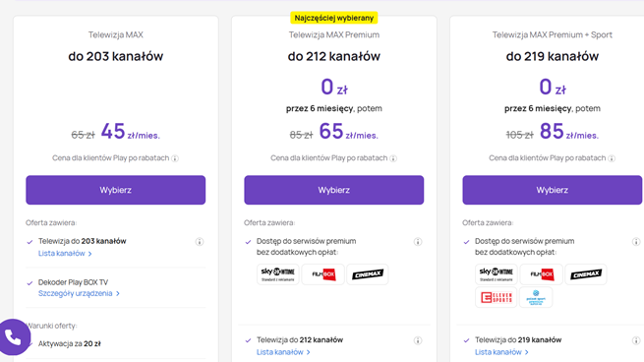Click Cinemax logo in MAX Premium plan
Screen dimensions: 644x362
368,274
